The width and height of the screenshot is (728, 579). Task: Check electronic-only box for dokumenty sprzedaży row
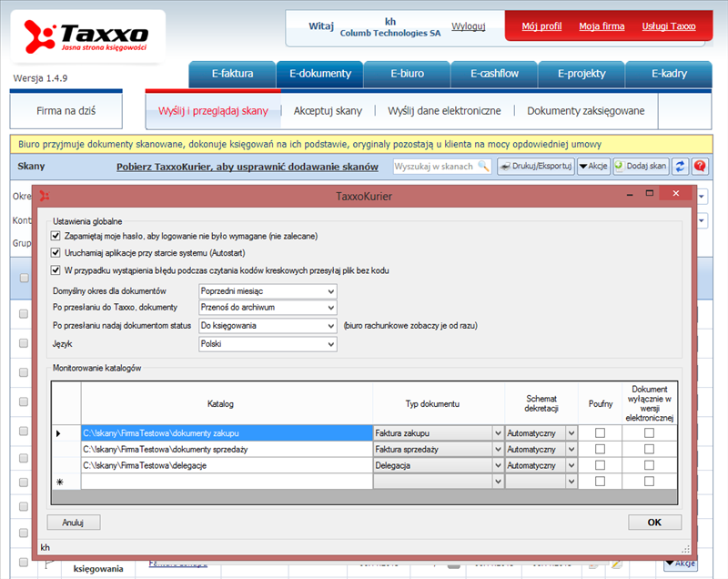(x=649, y=449)
